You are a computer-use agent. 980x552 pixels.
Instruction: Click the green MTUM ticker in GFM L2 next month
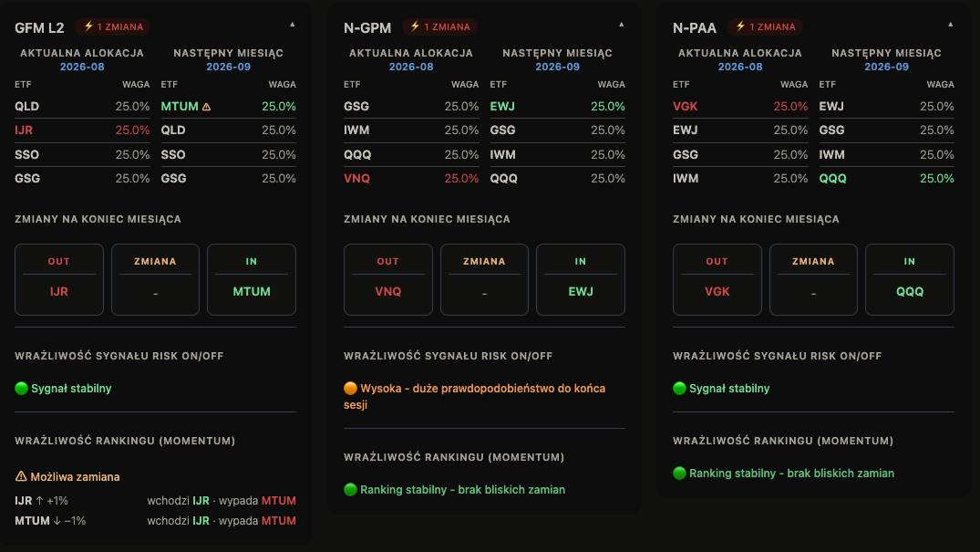180,107
